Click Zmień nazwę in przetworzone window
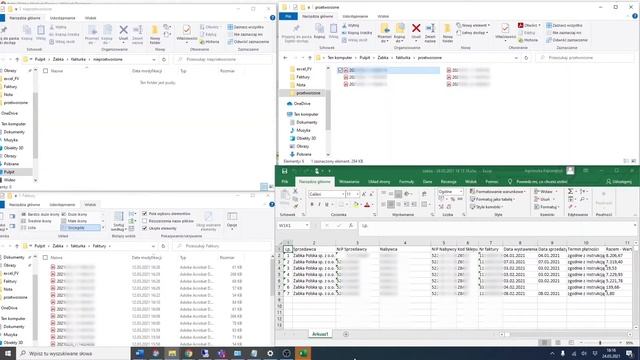This screenshot has height=360, width=640. pyautogui.click(x=430, y=33)
